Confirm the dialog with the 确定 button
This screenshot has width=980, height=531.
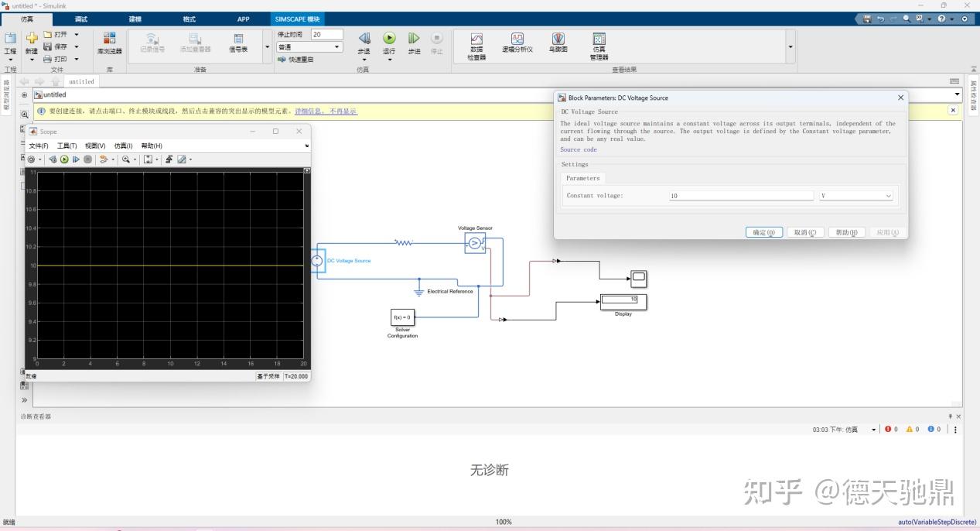pyautogui.click(x=763, y=231)
